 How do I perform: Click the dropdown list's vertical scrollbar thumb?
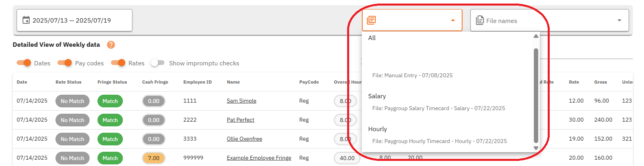[x=536, y=95]
